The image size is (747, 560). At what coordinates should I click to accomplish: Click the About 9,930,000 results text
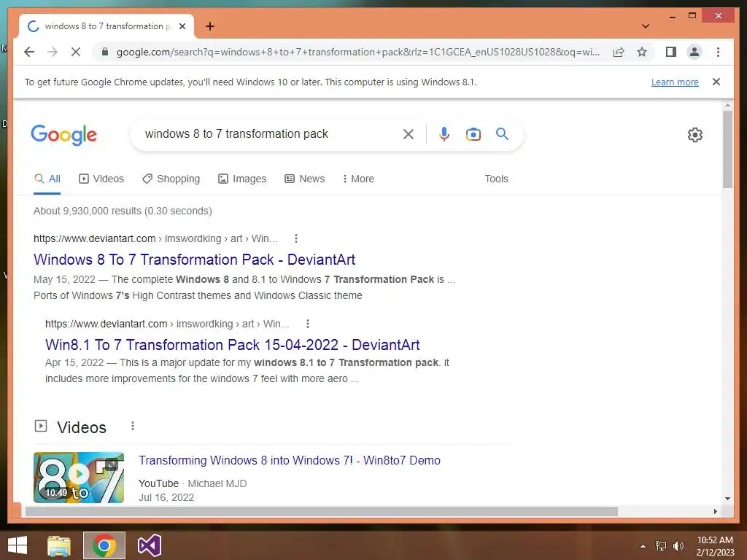pyautogui.click(x=123, y=211)
